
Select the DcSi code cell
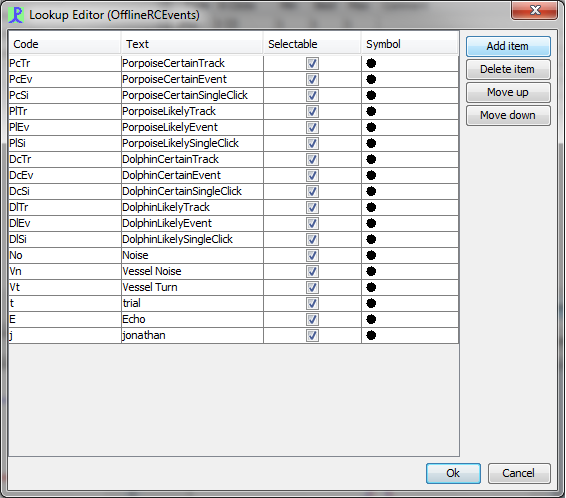coord(65,191)
